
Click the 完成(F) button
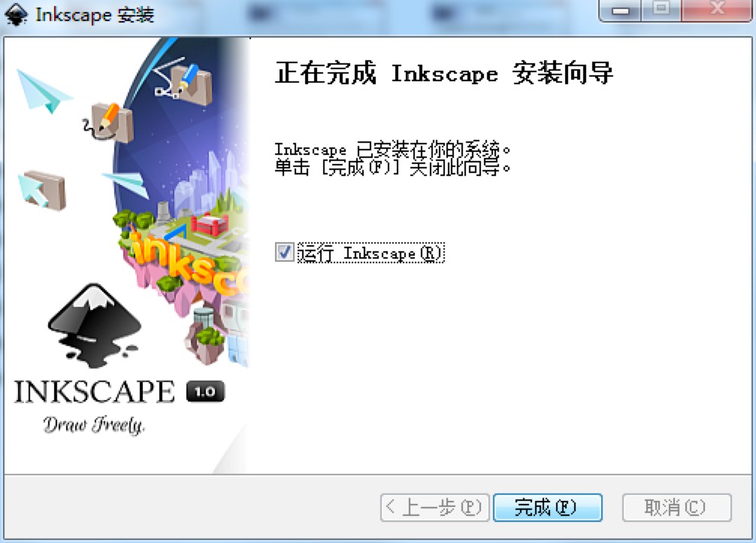pyautogui.click(x=548, y=507)
